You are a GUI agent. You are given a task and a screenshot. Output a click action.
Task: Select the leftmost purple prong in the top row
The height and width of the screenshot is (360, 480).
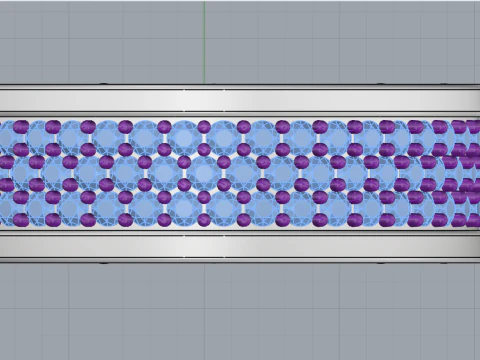21,127
